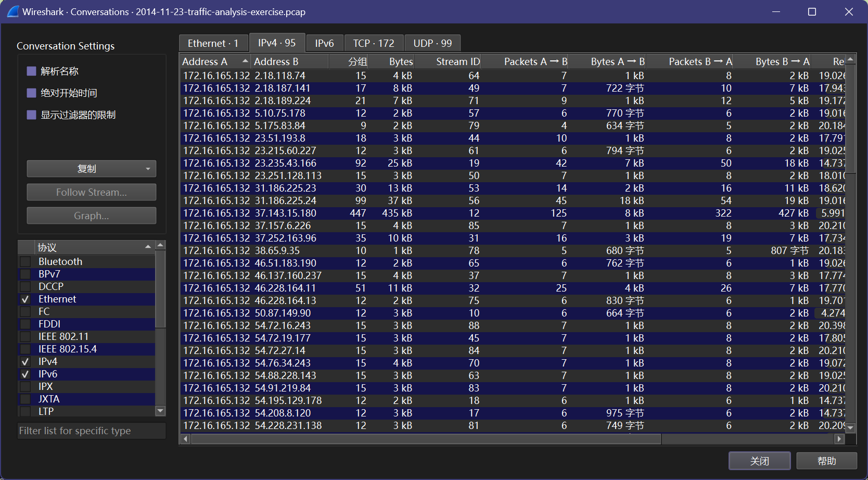Viewport: 868px width, 480px height.
Task: Click the 关闭 button
Action: (x=760, y=461)
